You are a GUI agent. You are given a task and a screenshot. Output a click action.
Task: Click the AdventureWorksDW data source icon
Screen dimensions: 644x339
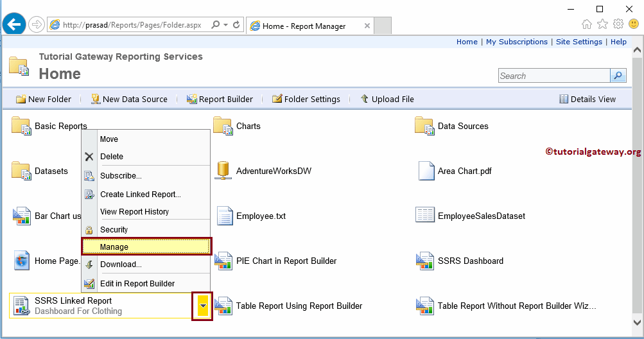click(x=223, y=171)
